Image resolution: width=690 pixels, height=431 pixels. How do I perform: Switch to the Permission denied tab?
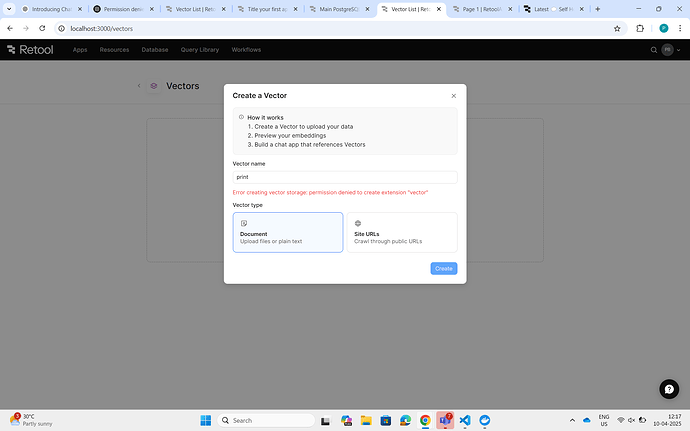tap(124, 9)
